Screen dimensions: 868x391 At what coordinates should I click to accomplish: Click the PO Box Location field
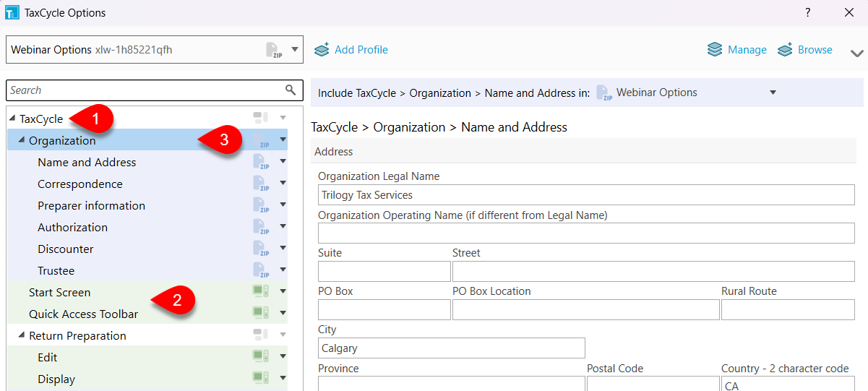(586, 309)
